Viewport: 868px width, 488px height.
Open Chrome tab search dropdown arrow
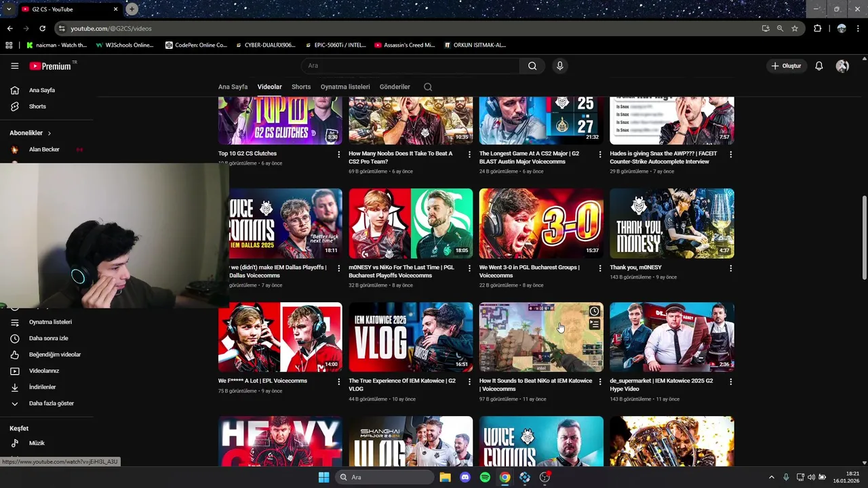[x=8, y=9]
